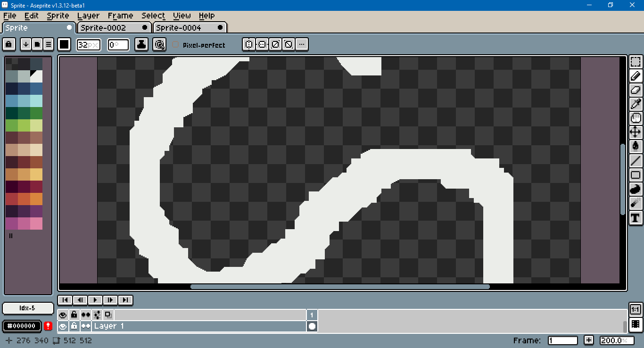Open the Sprite menu

(x=58, y=16)
